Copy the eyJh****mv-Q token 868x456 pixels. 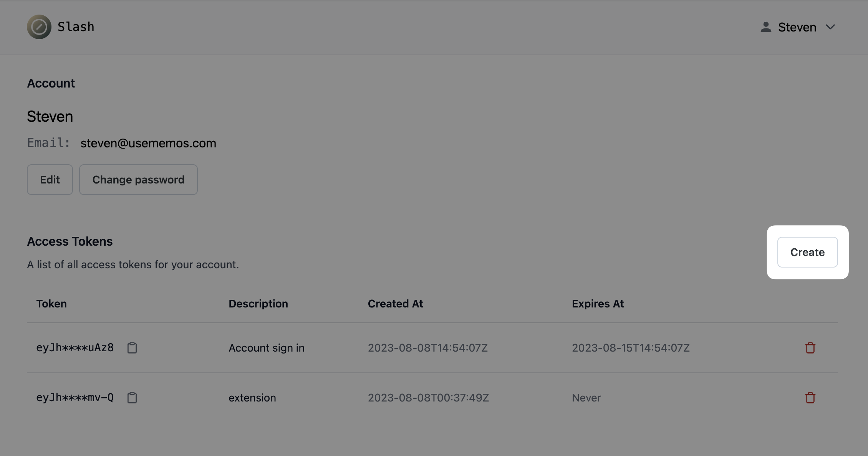click(x=132, y=398)
